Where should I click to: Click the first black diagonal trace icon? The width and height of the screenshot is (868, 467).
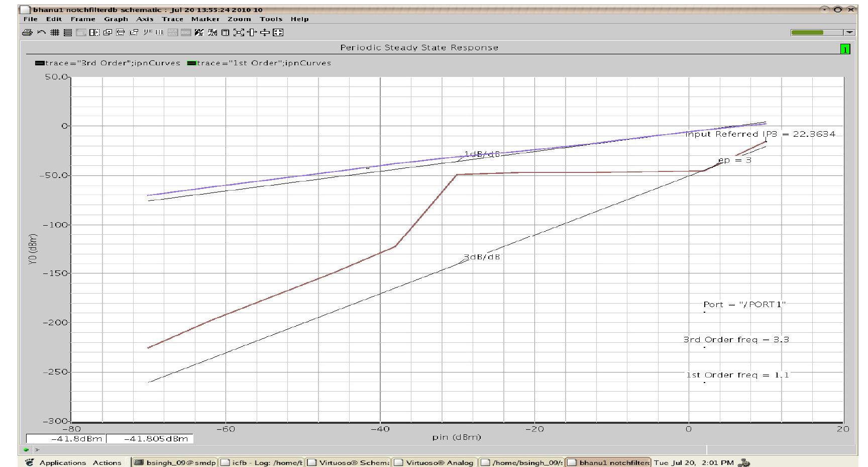click(199, 33)
